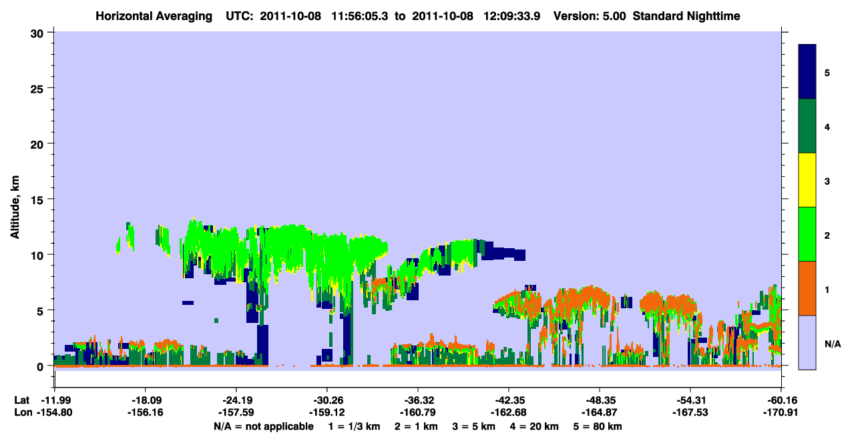The image size is (868, 445).
Task: Click the 30 km altitude tick label
Action: [39, 33]
